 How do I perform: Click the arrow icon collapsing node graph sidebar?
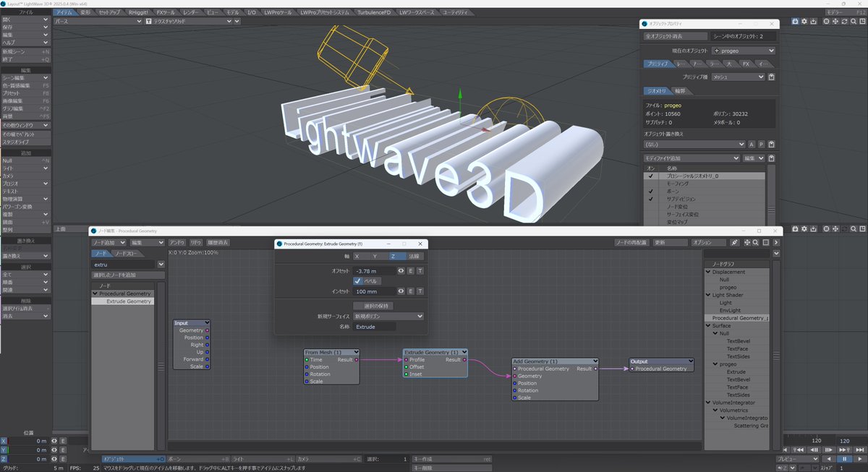[775, 243]
